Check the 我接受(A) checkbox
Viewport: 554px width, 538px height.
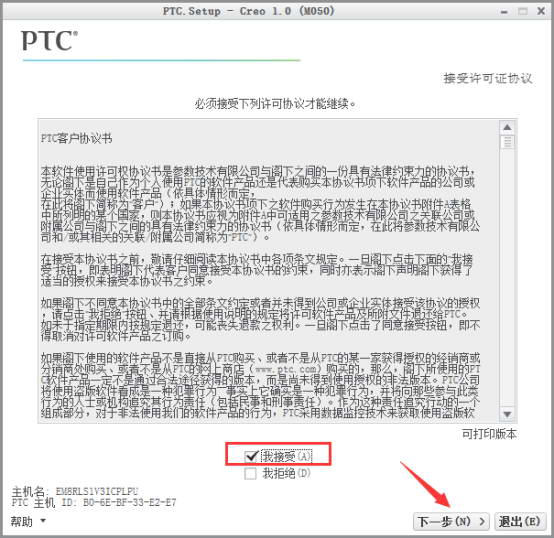pyautogui.click(x=251, y=456)
